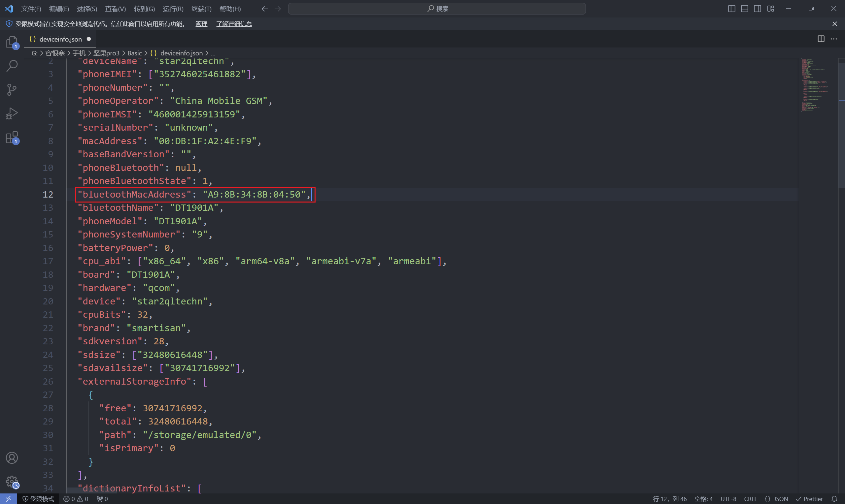Screen dimensions: 845x504
Task: Click the "smartisan" brand value
Action: 156,328
